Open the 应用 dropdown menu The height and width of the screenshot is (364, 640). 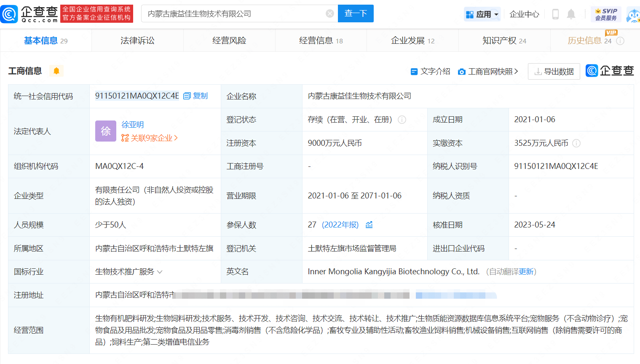[x=482, y=14]
